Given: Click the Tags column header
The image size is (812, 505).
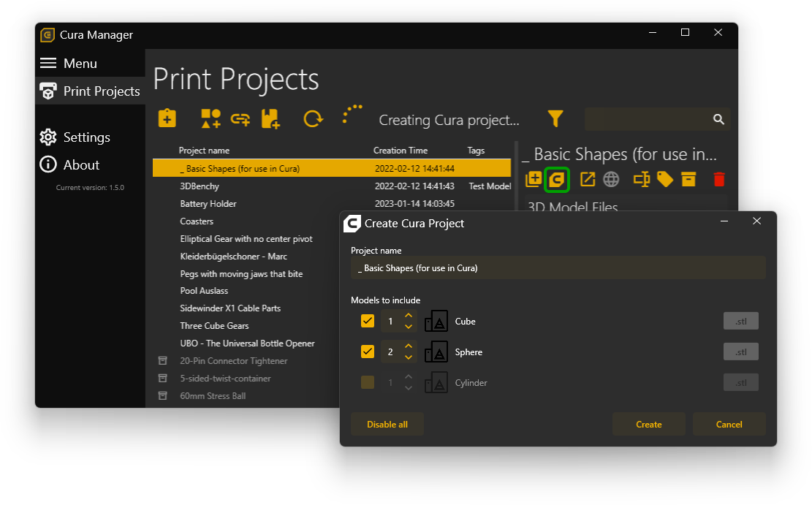Looking at the screenshot, I should [x=476, y=151].
